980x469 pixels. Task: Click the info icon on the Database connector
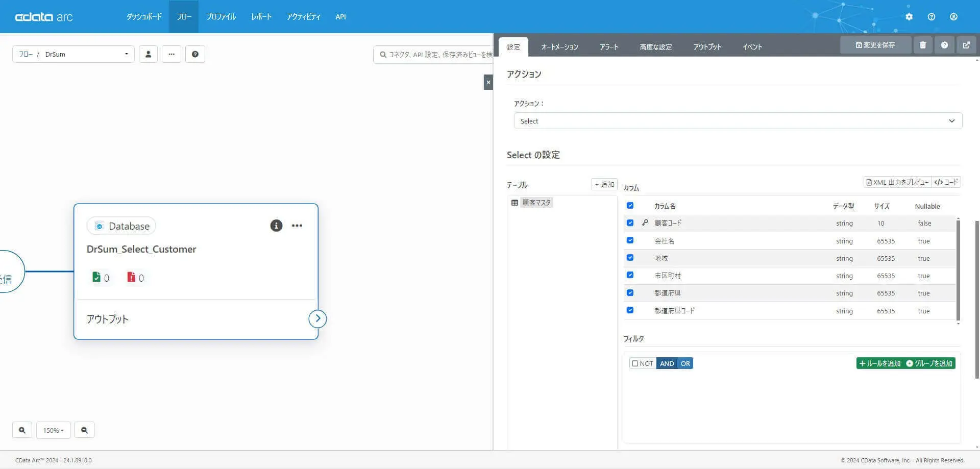pos(276,226)
